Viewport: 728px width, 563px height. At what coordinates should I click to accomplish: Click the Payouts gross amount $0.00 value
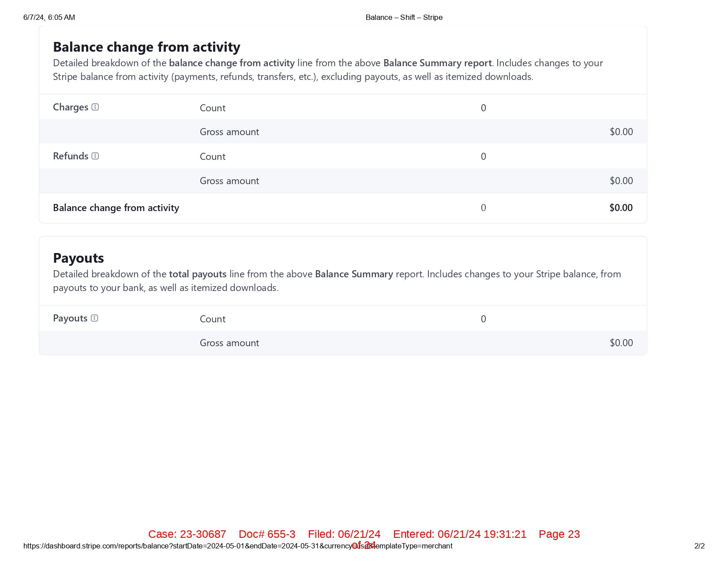pyautogui.click(x=621, y=343)
